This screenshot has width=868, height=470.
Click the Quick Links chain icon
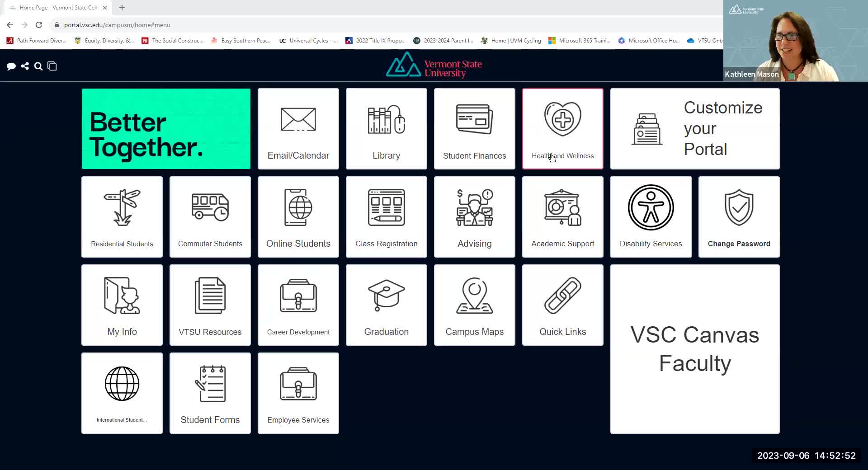pos(562,296)
